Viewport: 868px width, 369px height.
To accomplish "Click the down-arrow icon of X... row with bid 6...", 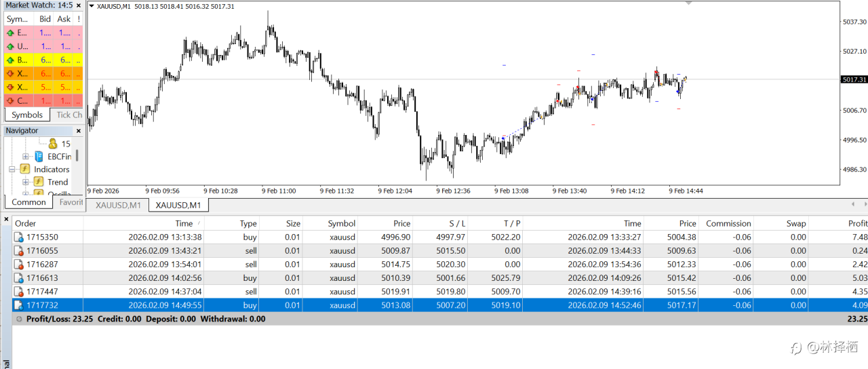I will [10, 73].
